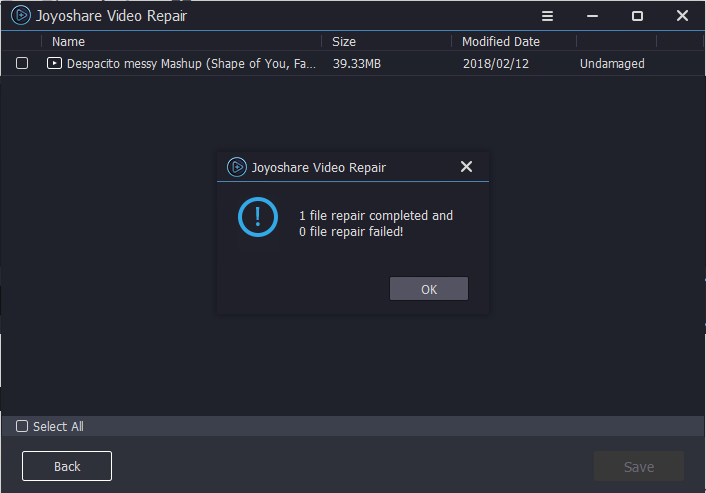Click the repair completed message text
This screenshot has width=706, height=493.
376,223
